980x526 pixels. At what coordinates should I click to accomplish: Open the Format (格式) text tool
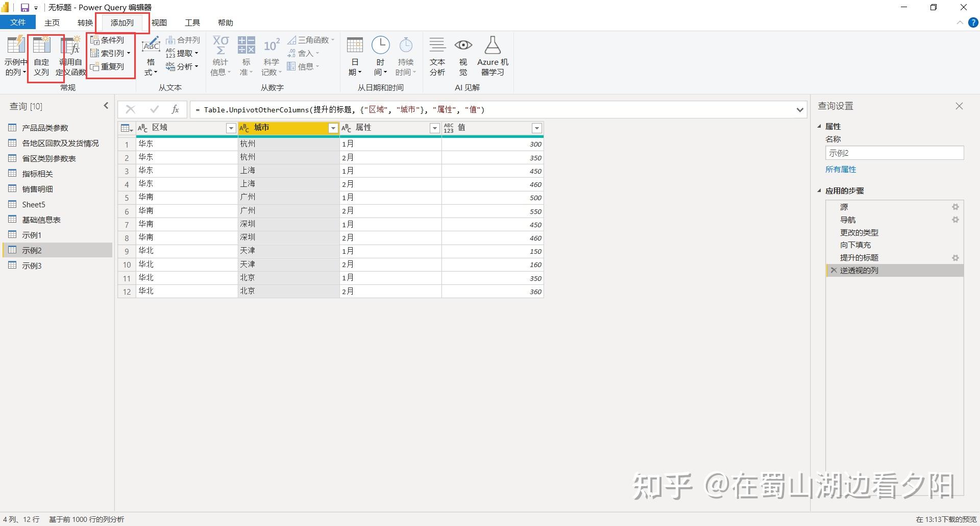tap(151, 56)
